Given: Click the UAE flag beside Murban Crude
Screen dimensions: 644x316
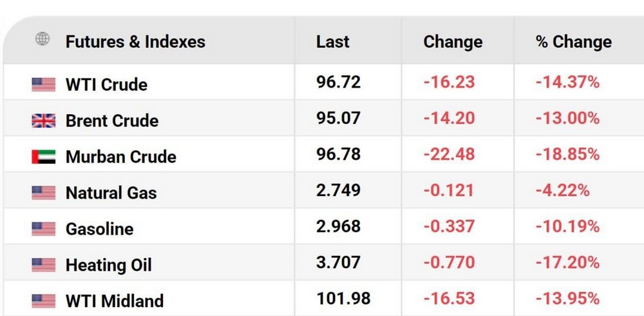Looking at the screenshot, I should pyautogui.click(x=43, y=157).
